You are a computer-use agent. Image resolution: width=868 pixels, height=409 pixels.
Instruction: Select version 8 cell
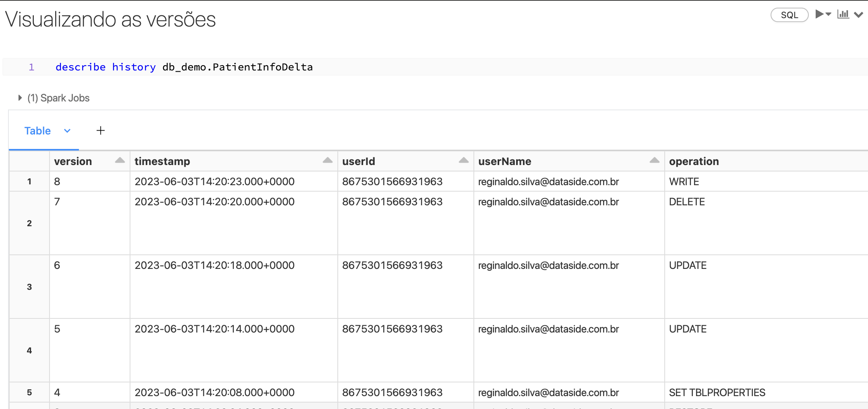pyautogui.click(x=89, y=182)
